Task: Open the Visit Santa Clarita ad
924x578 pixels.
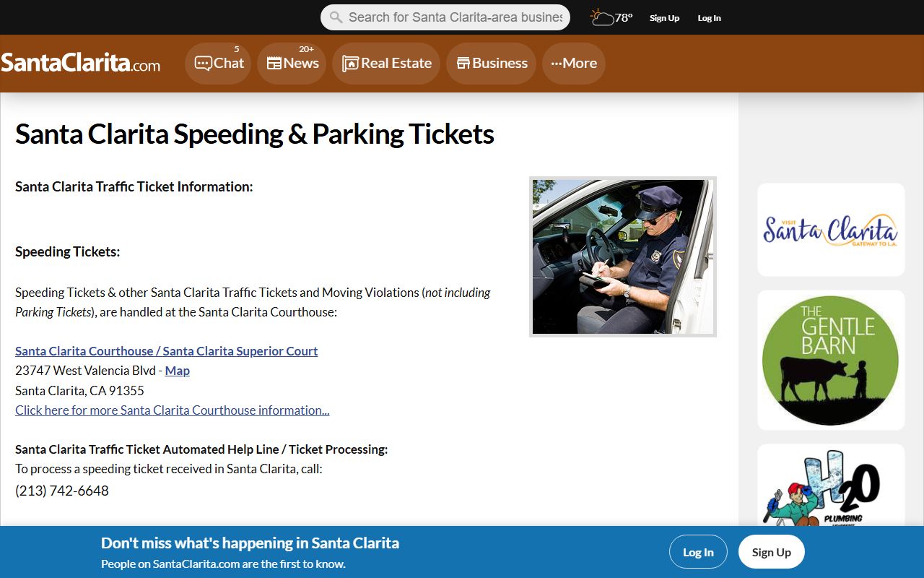Action: pos(831,230)
